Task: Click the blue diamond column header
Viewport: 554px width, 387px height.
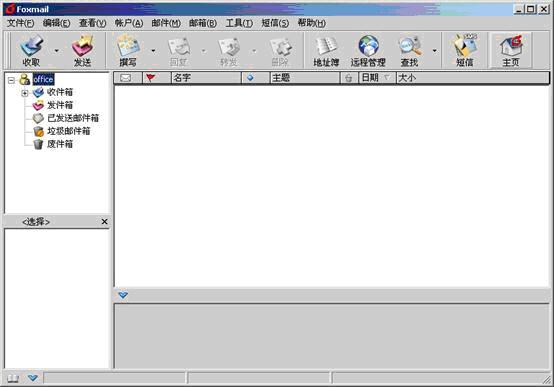Action: coord(256,78)
